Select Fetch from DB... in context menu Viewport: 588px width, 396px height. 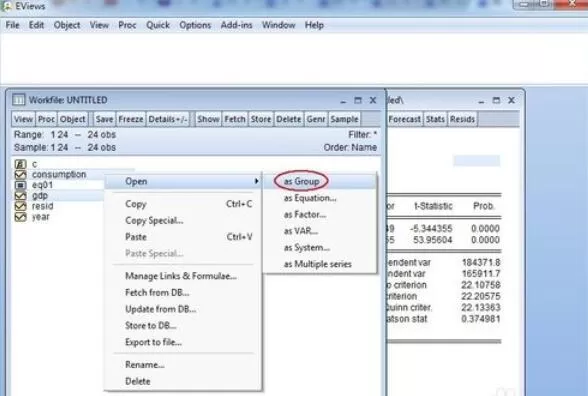(183, 292)
